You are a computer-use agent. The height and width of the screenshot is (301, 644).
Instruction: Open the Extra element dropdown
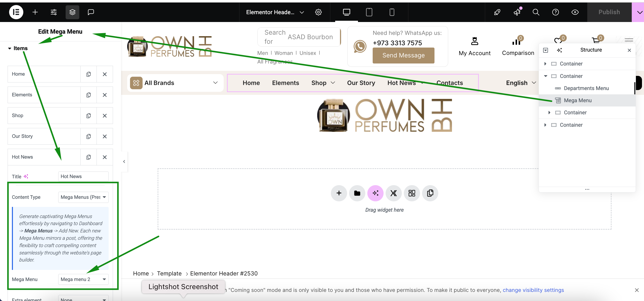coord(83,298)
